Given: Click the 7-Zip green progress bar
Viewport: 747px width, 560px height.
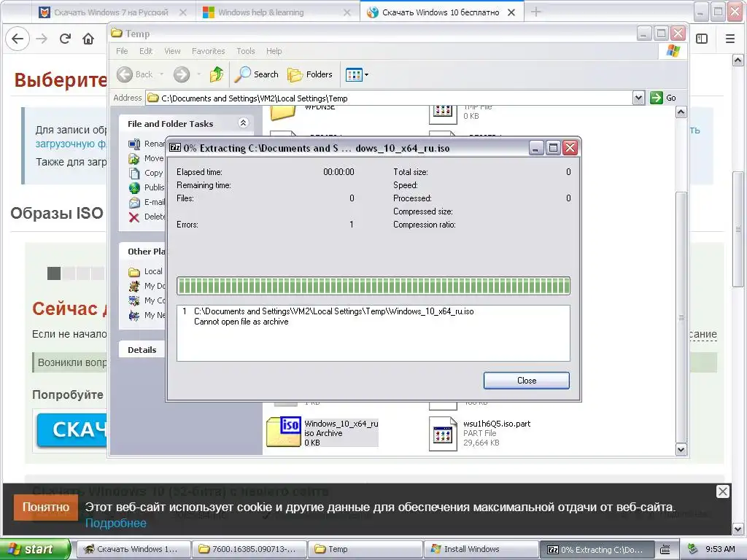Looking at the screenshot, I should click(373, 286).
